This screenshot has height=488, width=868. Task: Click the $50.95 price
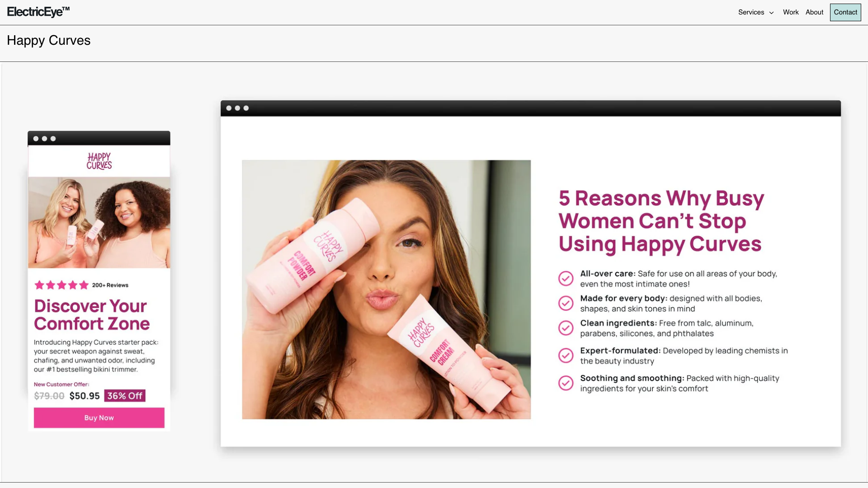point(85,396)
